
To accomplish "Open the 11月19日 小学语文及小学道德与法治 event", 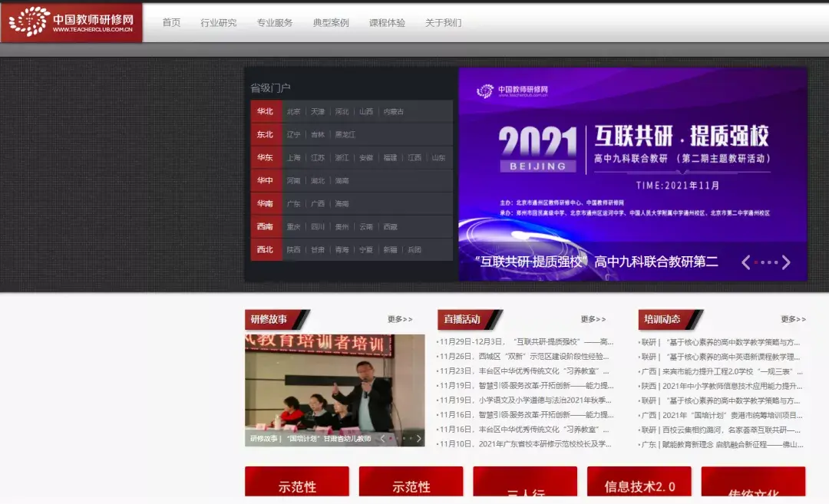I will coord(524,400).
